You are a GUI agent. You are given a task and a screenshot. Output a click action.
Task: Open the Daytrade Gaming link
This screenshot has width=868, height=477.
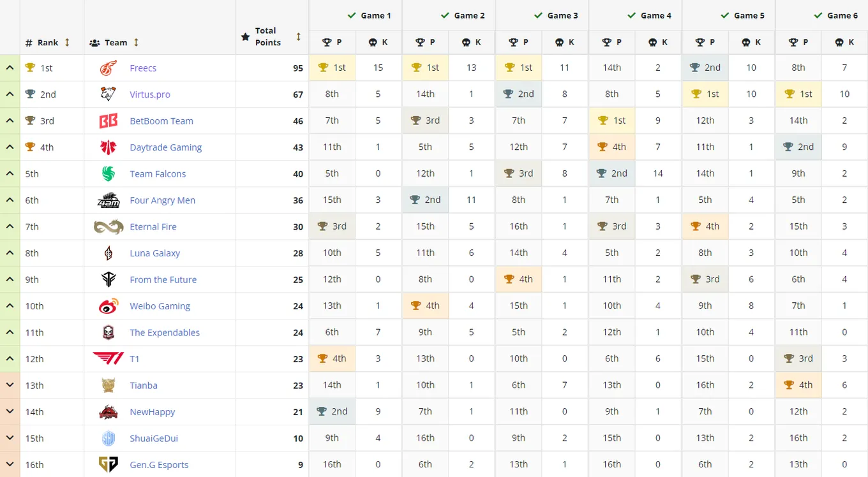[166, 147]
